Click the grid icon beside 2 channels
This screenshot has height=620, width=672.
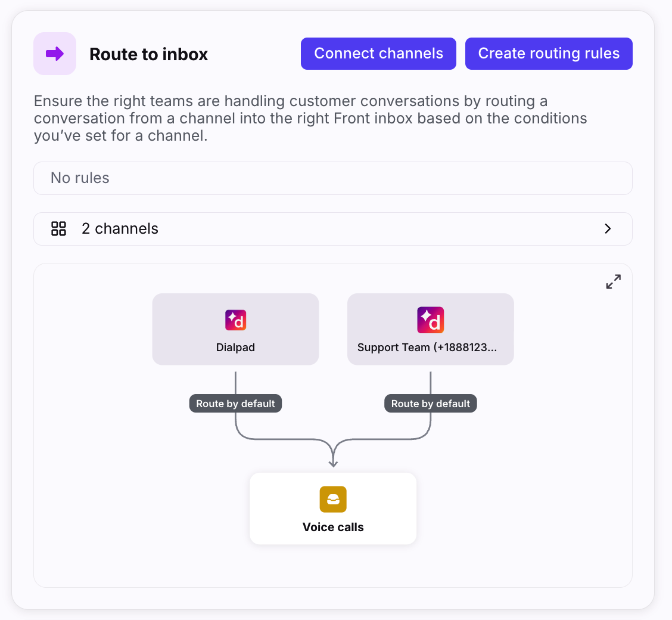(58, 229)
